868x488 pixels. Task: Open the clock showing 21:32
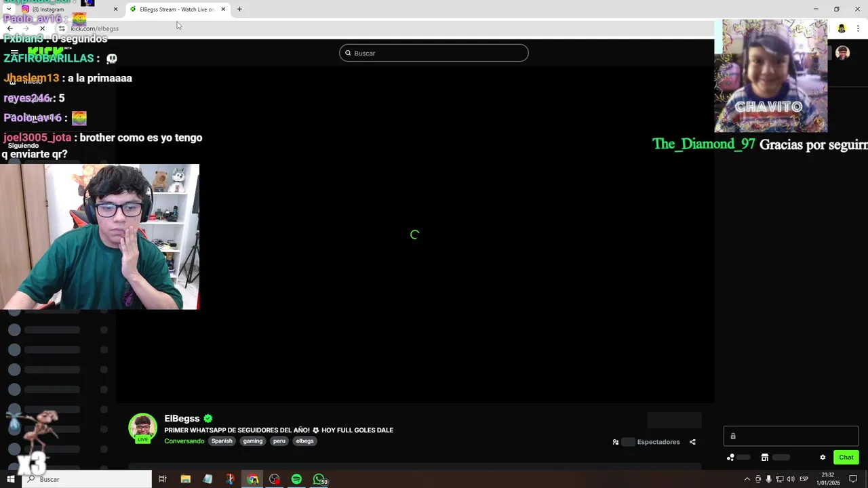pyautogui.click(x=828, y=479)
